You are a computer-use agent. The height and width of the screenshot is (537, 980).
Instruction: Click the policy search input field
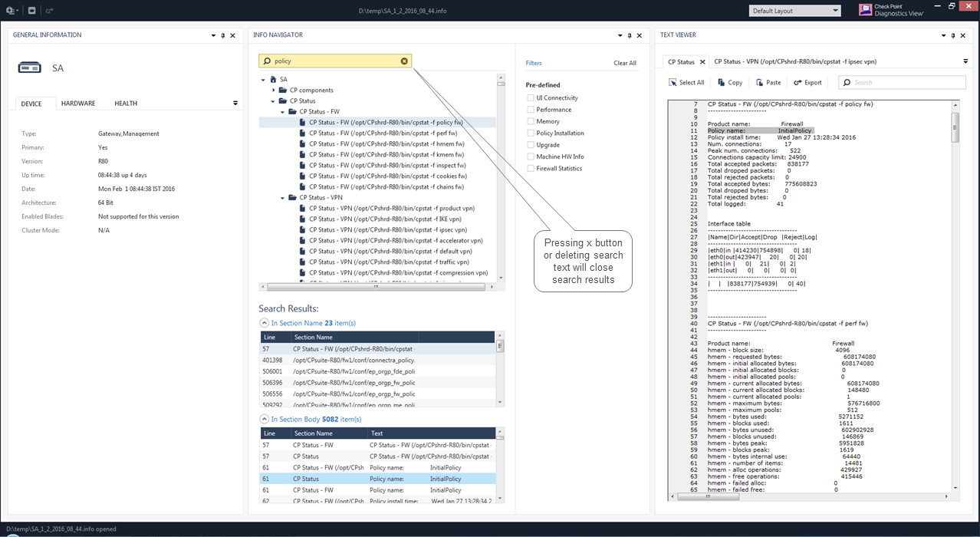click(x=335, y=61)
